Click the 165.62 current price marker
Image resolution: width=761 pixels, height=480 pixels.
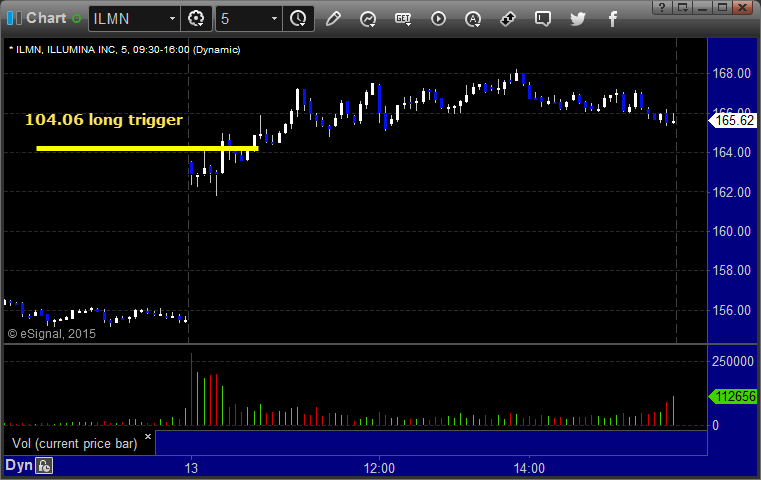(x=732, y=120)
